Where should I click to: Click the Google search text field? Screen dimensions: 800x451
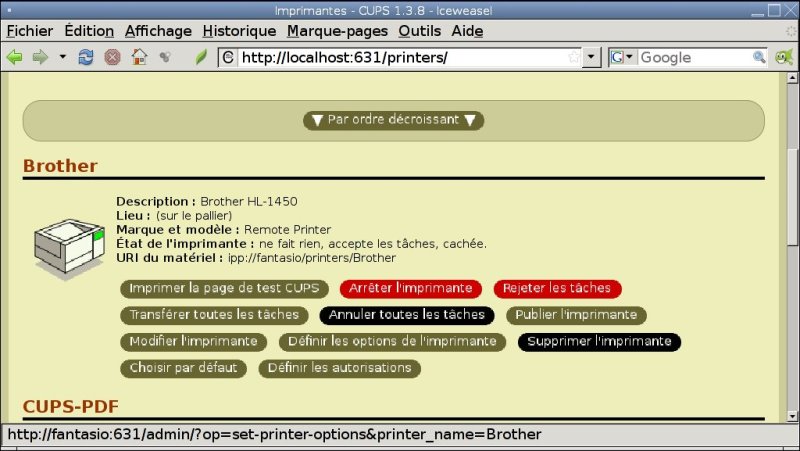[x=695, y=57]
